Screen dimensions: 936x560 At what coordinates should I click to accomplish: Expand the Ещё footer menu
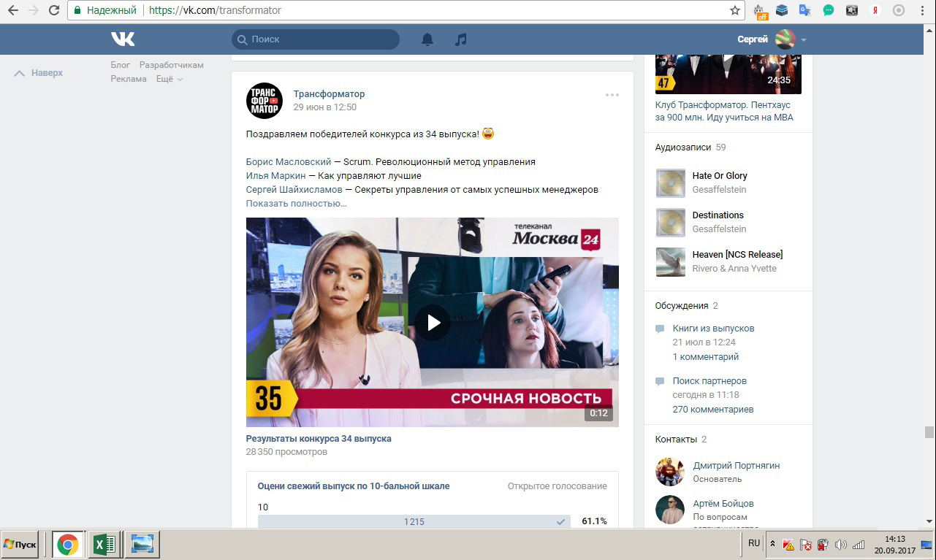click(x=169, y=79)
